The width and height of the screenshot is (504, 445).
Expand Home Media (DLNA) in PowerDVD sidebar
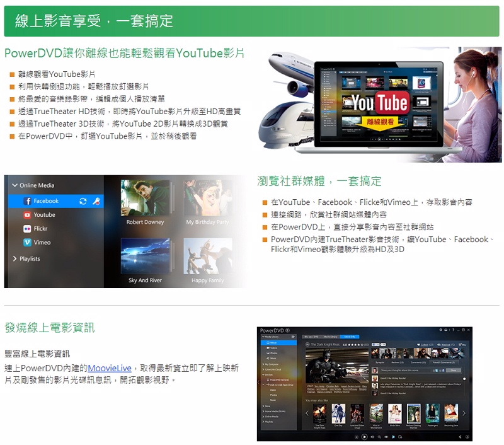click(263, 411)
